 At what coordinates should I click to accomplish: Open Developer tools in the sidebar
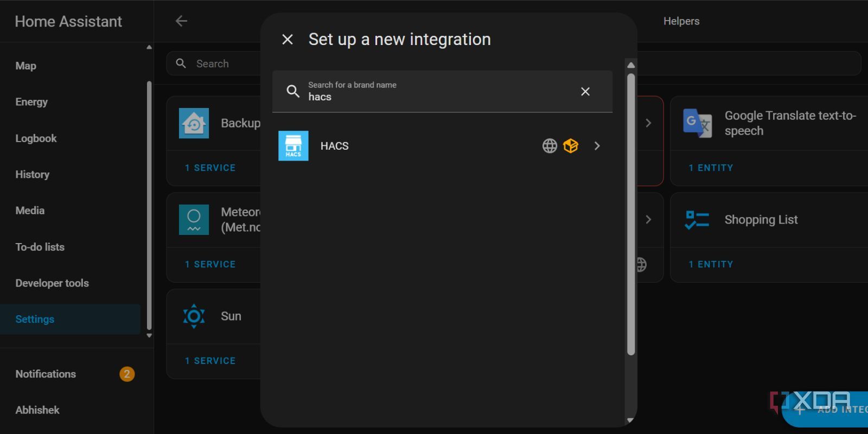(x=71, y=283)
